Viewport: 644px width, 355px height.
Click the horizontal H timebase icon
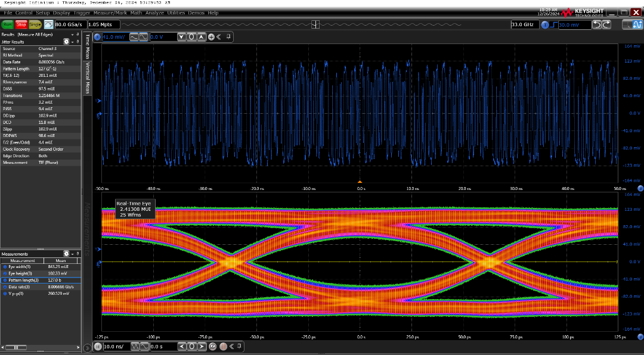click(x=98, y=347)
